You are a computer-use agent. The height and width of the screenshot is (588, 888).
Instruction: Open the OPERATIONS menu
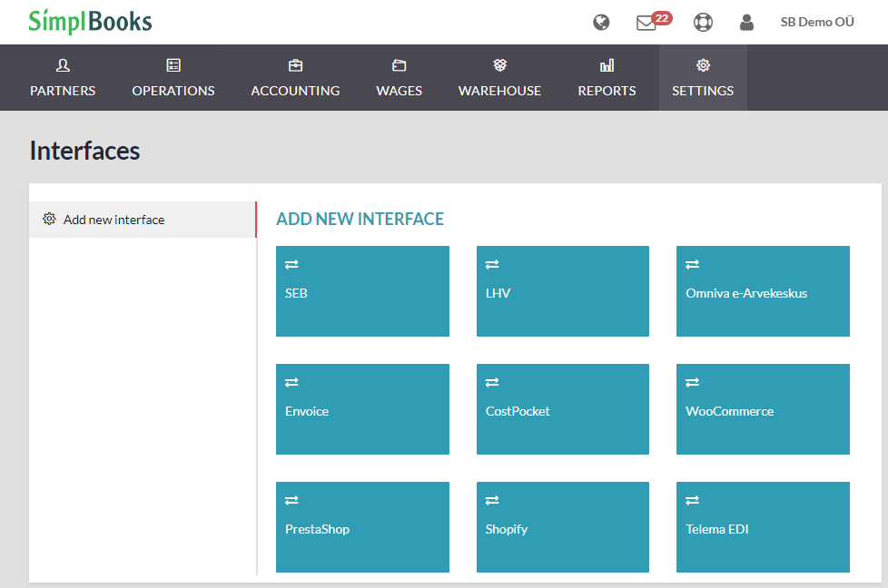pyautogui.click(x=173, y=91)
